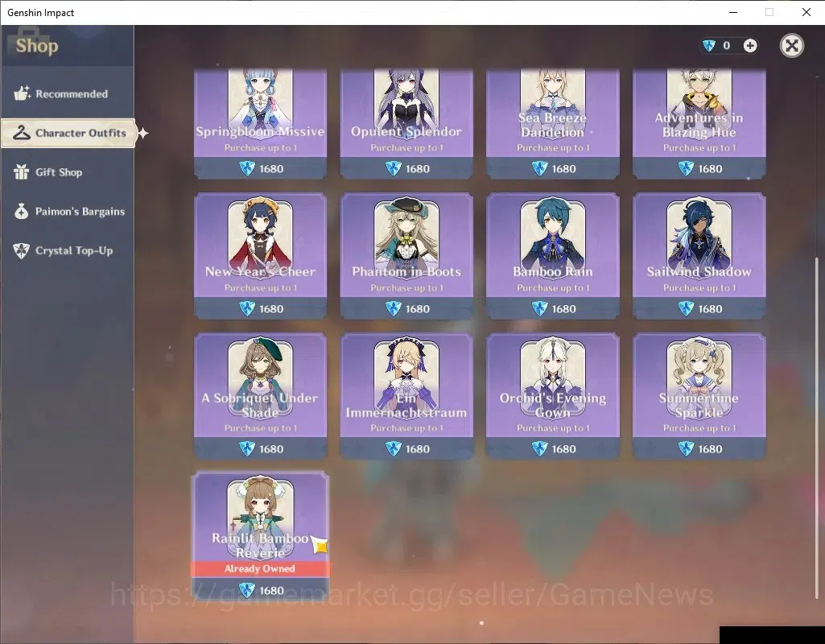Open the Recommended shop tab
Screen dimensions: 825x644
point(68,93)
